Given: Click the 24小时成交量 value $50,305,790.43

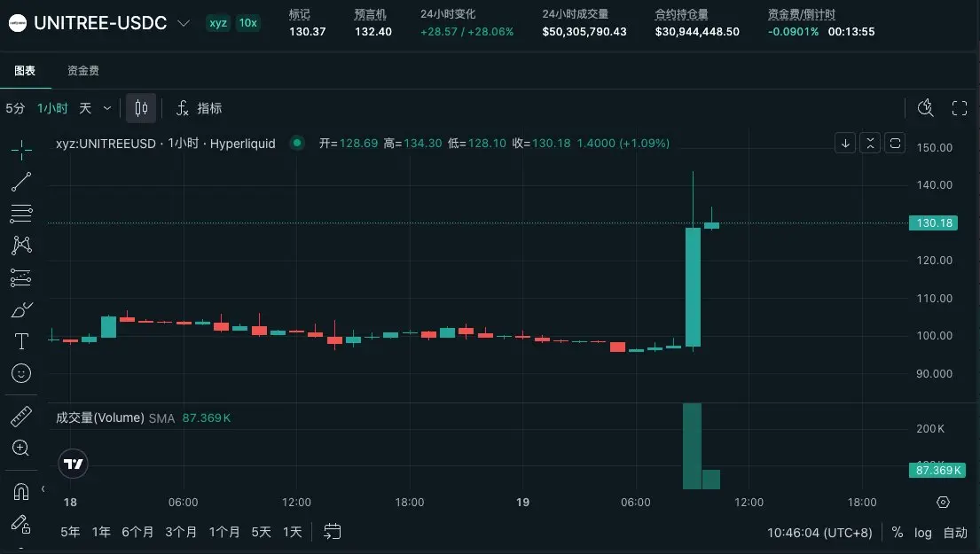Looking at the screenshot, I should coord(584,31).
